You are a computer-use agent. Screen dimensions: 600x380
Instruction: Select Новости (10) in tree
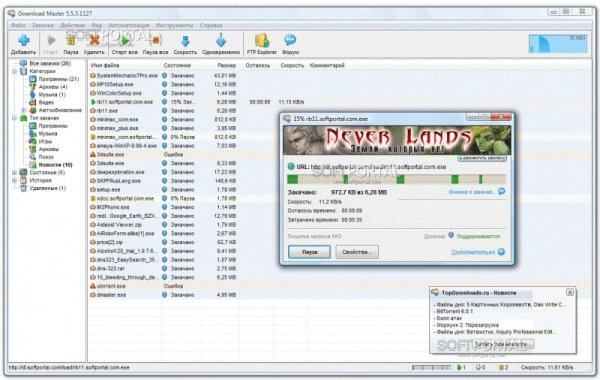coord(55,165)
